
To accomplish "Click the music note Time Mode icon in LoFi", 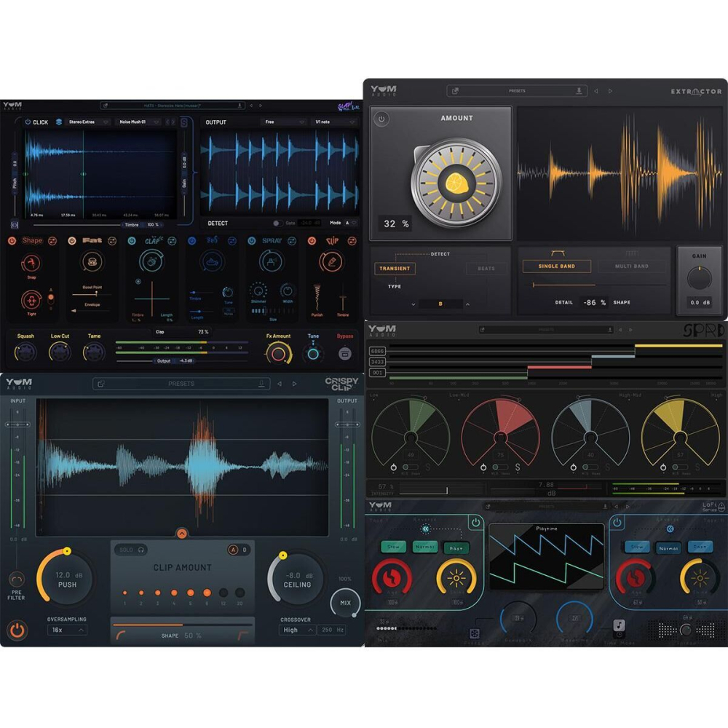I will (620, 625).
